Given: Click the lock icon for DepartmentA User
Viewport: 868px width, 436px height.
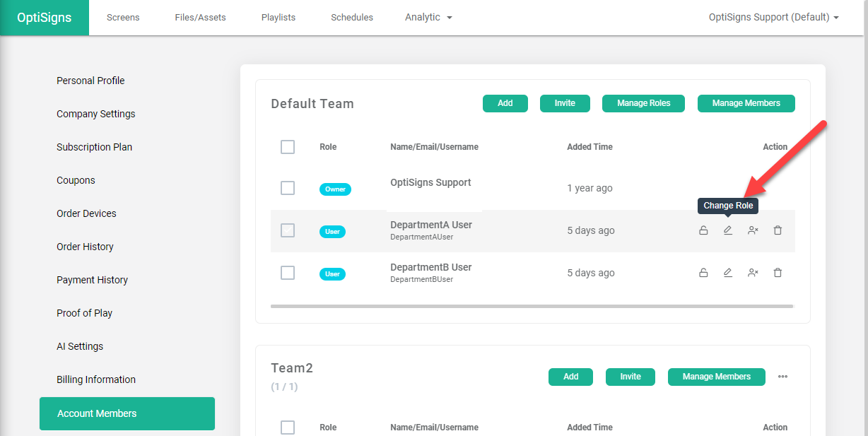Looking at the screenshot, I should click(703, 230).
